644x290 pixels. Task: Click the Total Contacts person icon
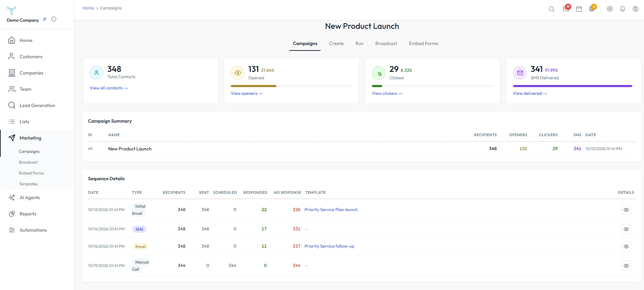[x=96, y=72]
